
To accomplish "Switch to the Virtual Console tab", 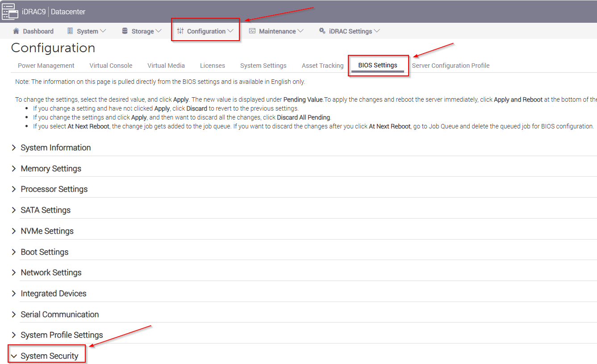I will (111, 66).
